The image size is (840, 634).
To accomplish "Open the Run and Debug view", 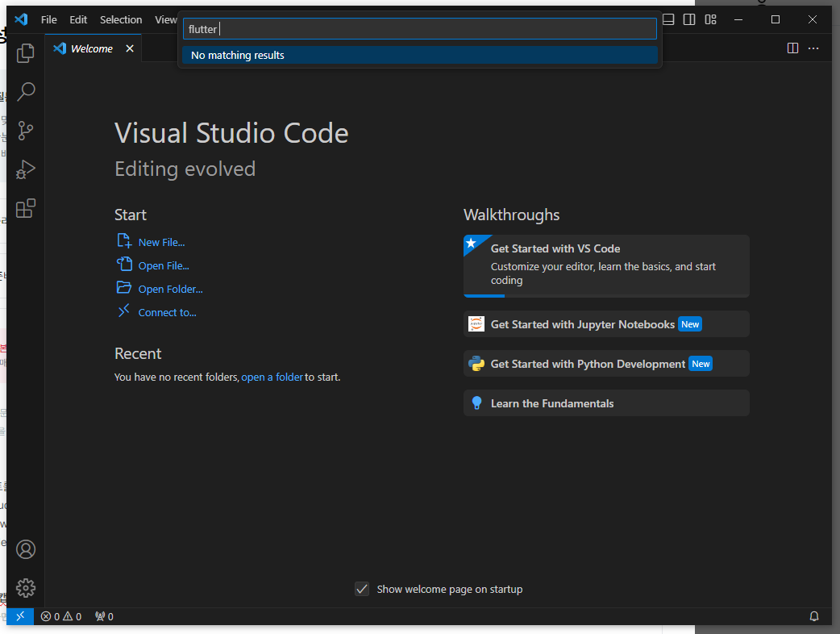I will 25,169.
